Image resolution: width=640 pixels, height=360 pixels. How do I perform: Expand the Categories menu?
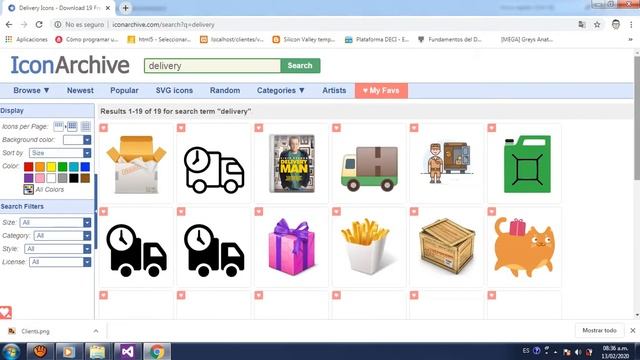(281, 91)
